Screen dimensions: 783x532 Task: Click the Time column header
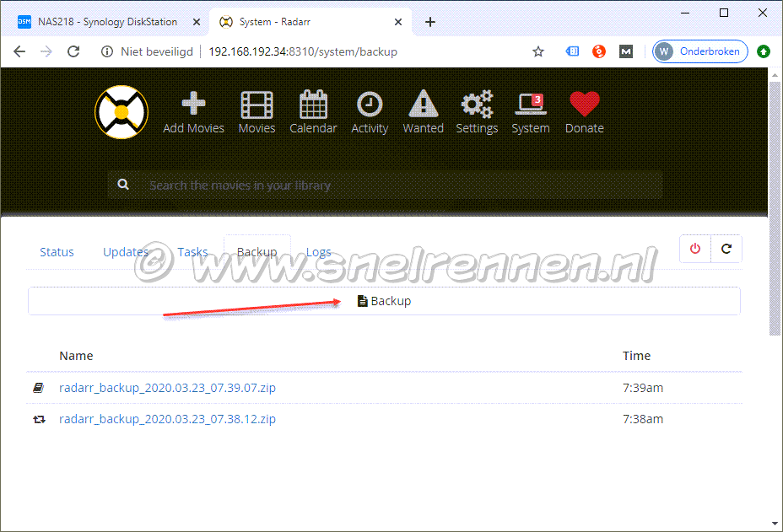point(636,356)
